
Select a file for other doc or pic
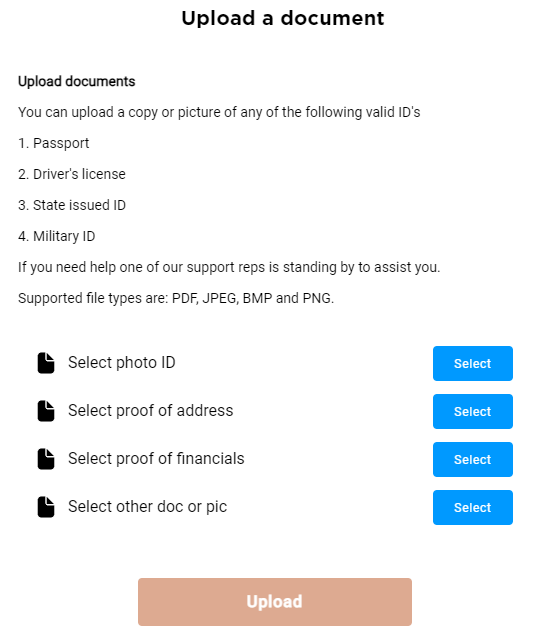(x=473, y=507)
